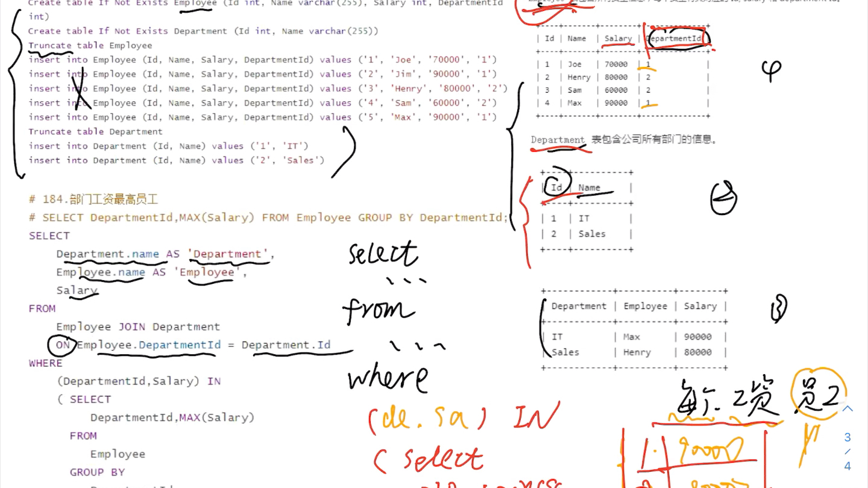Click '80000' in the result table

point(698,352)
